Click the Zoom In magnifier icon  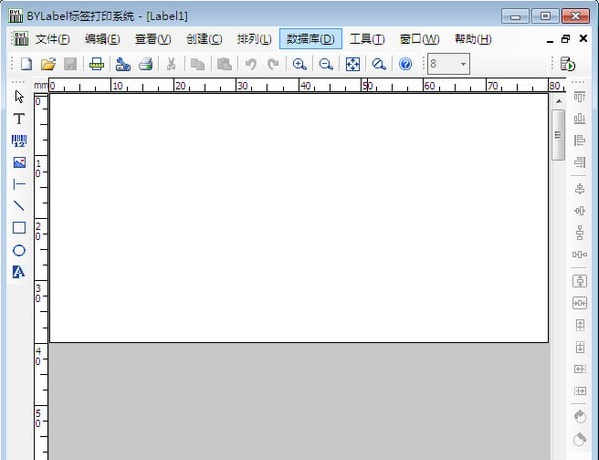[x=299, y=64]
